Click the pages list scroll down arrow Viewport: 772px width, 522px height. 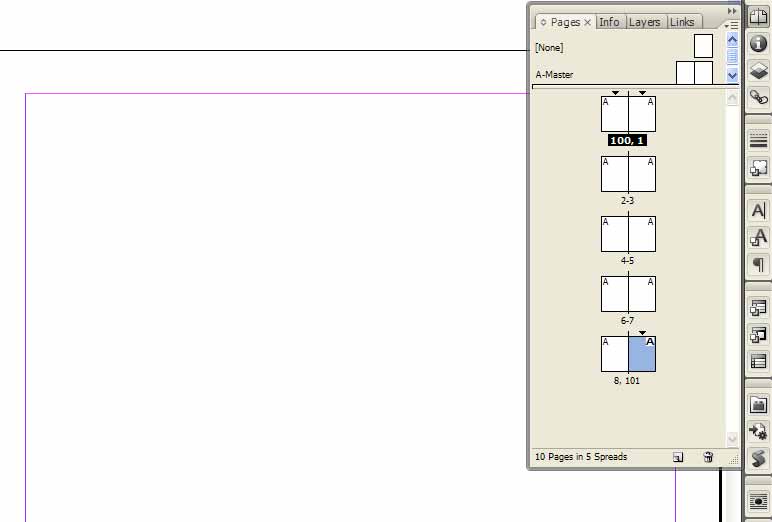(x=732, y=438)
